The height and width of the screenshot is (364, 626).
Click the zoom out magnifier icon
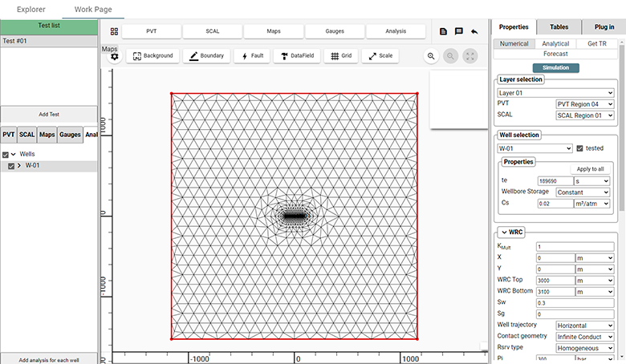point(450,56)
